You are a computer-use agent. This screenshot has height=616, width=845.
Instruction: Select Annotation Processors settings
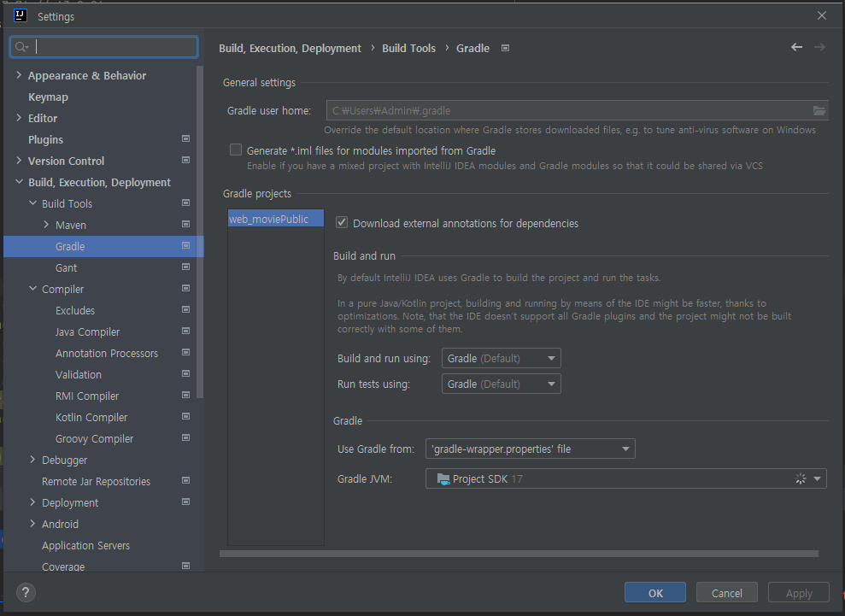click(x=107, y=353)
